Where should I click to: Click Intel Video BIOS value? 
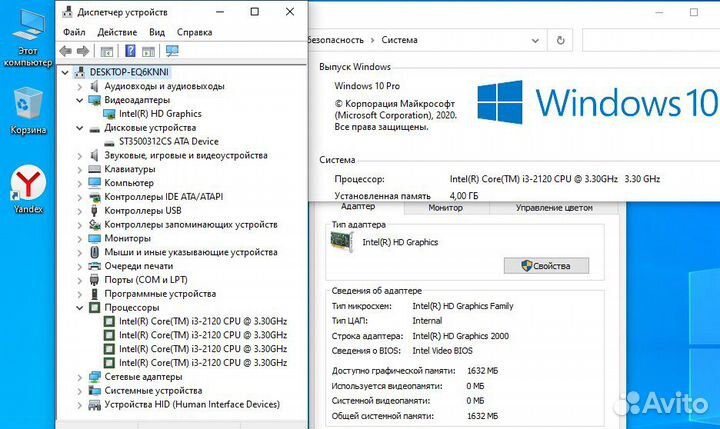442,350
